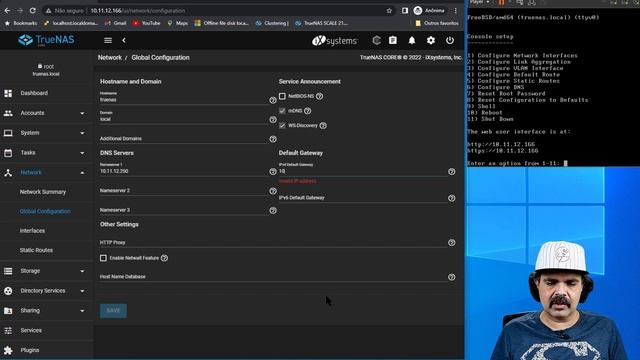Show help for NetBIOS-NS option
Viewport: 640px width, 360px height.
tap(319, 96)
